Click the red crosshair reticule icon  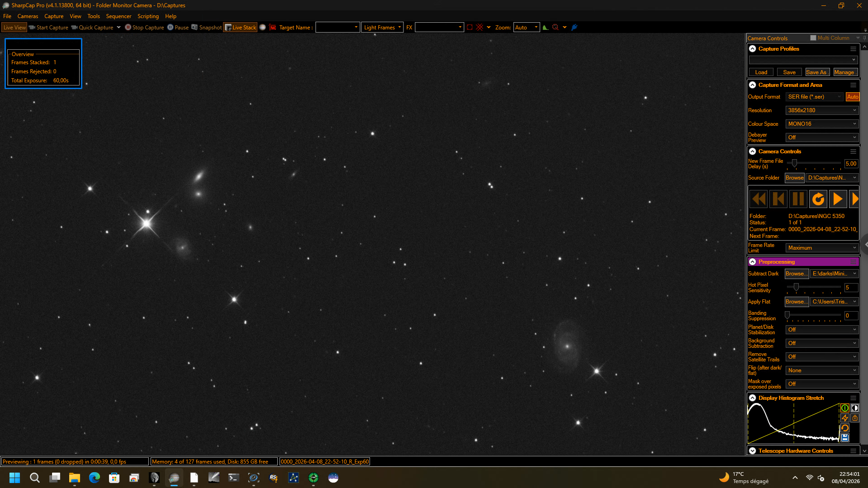[x=479, y=28]
